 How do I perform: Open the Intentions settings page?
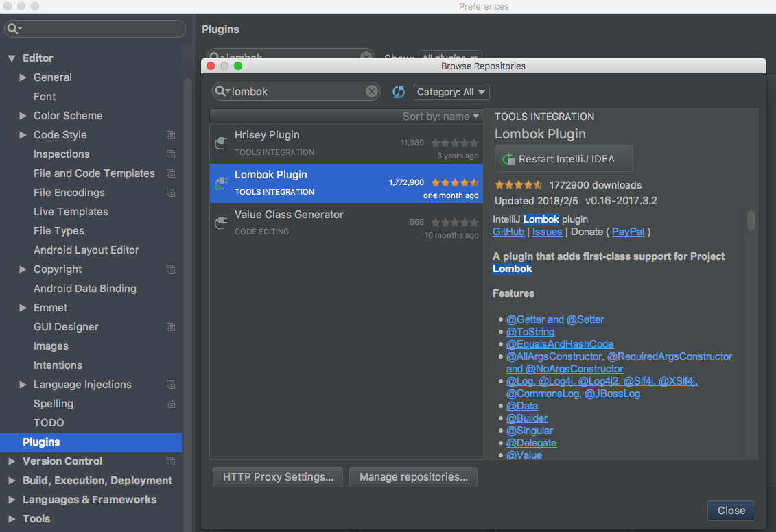58,365
